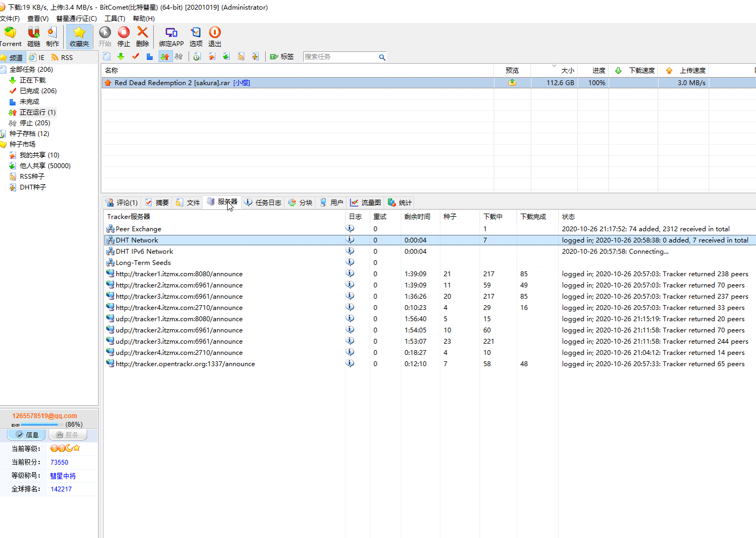Screen dimensions: 756x538
Task: Open the 评论(1) tab
Action: [x=122, y=203]
